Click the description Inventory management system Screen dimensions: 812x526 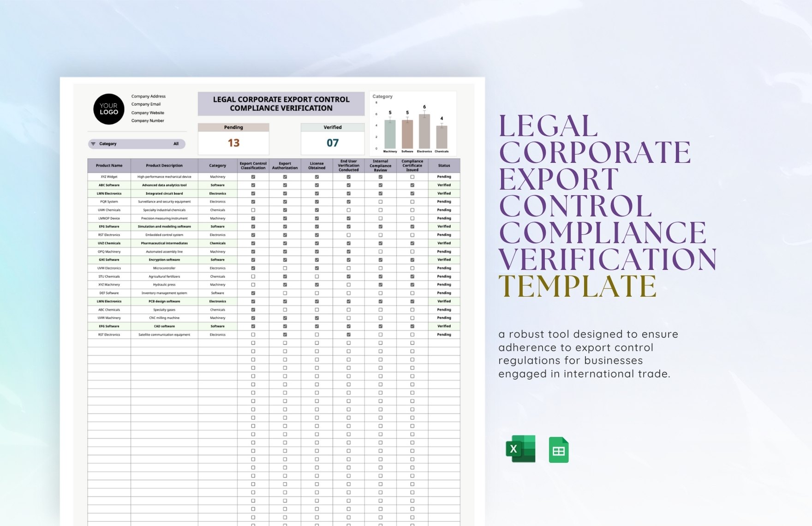[x=164, y=293]
